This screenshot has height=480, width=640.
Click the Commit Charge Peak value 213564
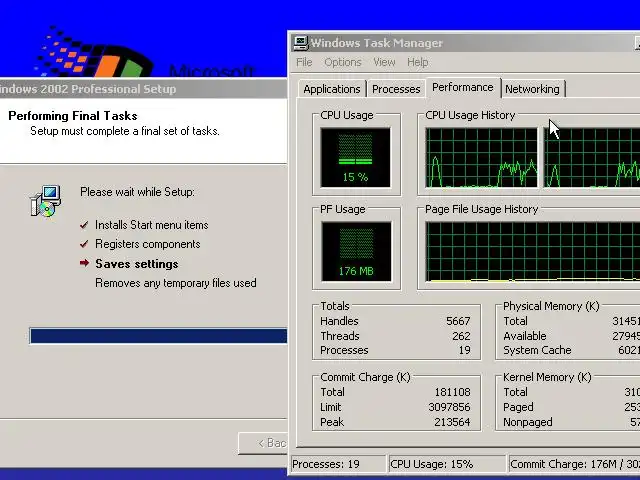point(452,422)
